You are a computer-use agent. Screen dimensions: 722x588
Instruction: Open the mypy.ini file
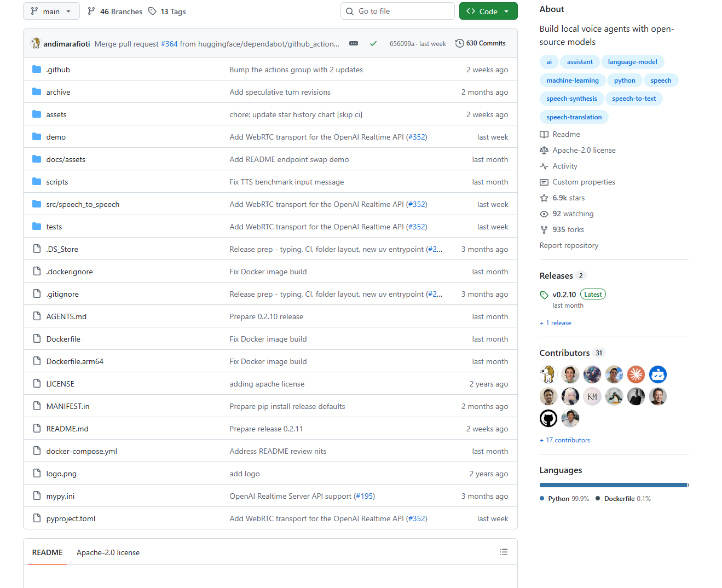point(60,496)
